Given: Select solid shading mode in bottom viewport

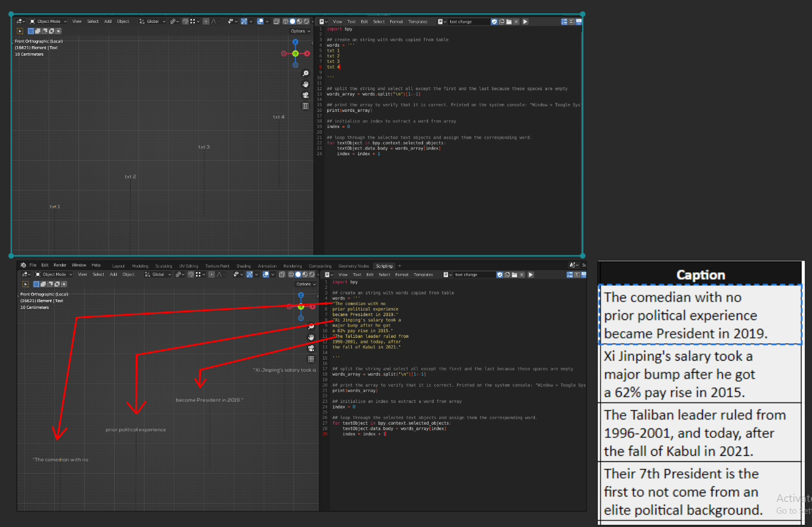Looking at the screenshot, I should (298, 274).
